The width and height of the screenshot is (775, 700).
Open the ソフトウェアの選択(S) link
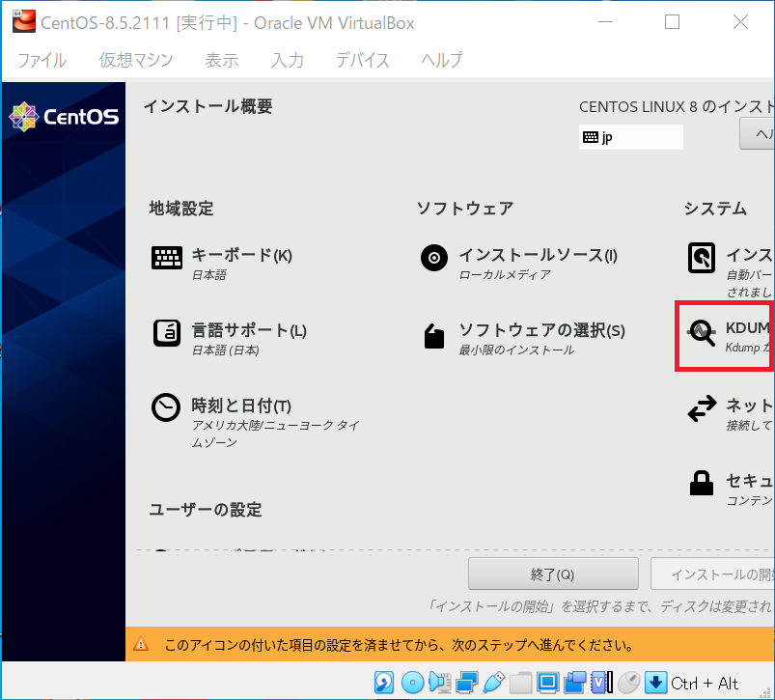(542, 330)
